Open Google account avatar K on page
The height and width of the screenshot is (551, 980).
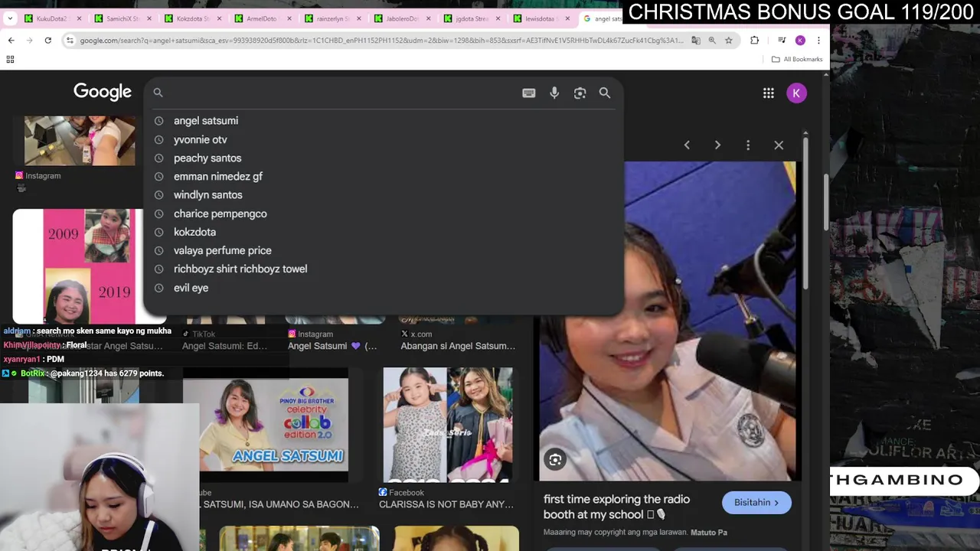click(796, 93)
